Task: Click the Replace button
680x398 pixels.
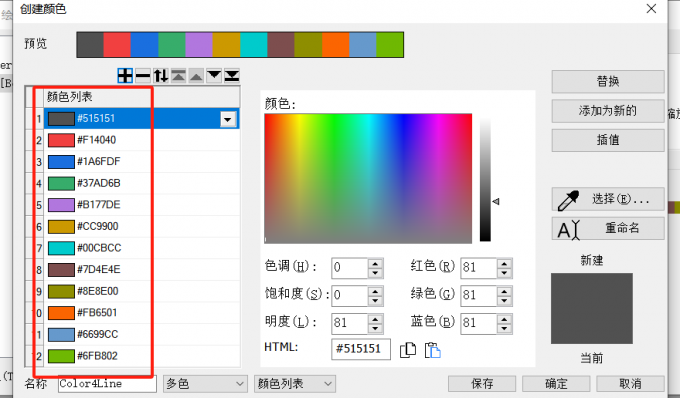Action: [x=608, y=82]
